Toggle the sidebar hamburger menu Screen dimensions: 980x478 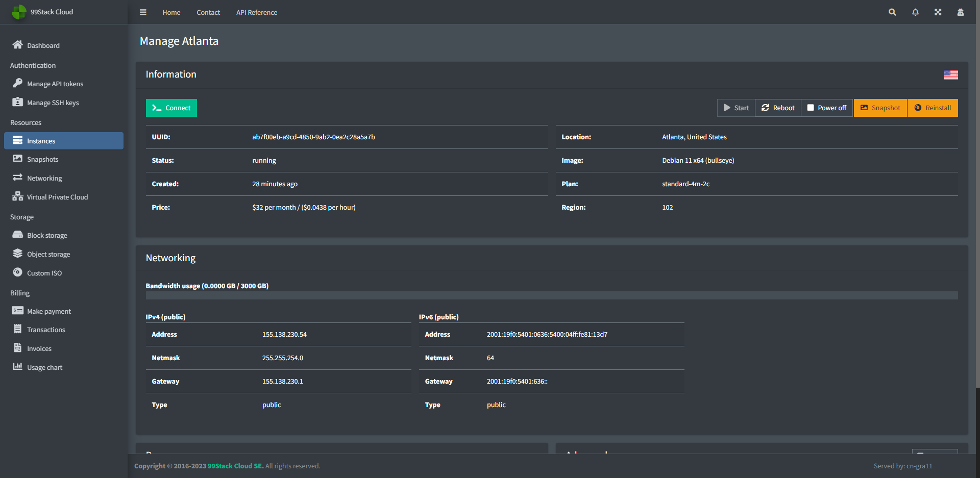(x=143, y=12)
